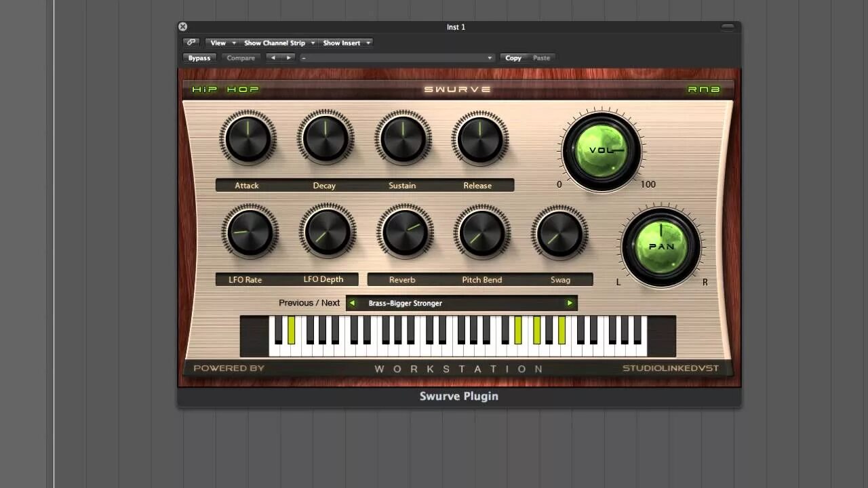Play the first highlighted black key
Screen dimensions: 868x488
tap(292, 330)
